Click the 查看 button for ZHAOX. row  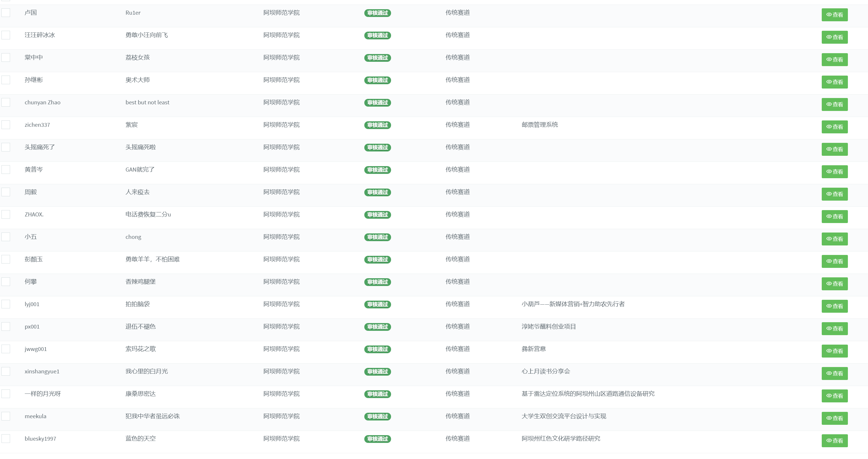tap(834, 217)
